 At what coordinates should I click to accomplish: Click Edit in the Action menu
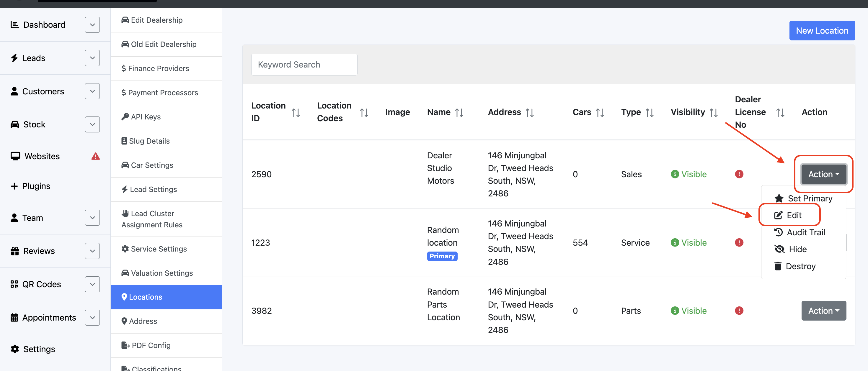[794, 215]
